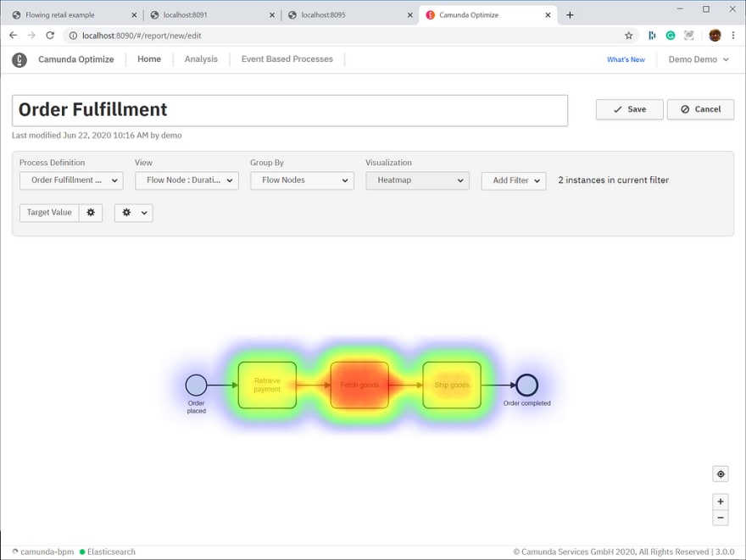Open the browser profile avatar
Viewport: 746px width, 560px height.
point(715,36)
